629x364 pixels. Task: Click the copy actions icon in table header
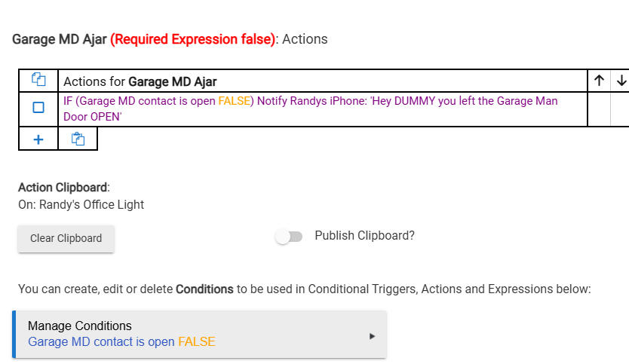click(x=38, y=80)
